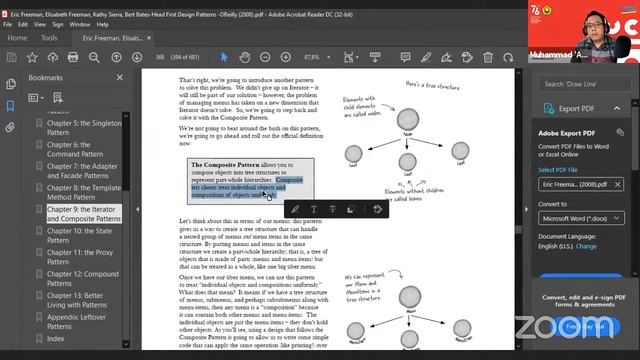The image size is (640, 360).
Task: Open the bookmarks options dropdown
Action: coord(36,98)
